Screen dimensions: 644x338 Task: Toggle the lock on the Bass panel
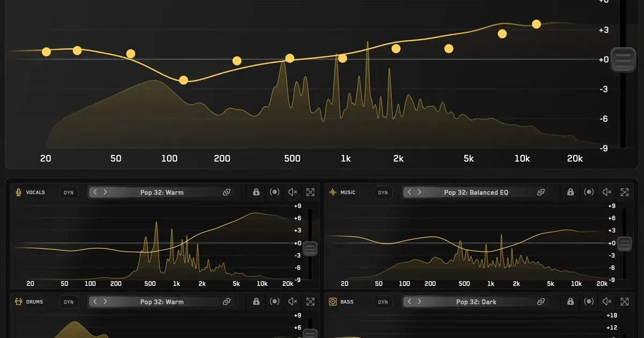[x=570, y=302]
